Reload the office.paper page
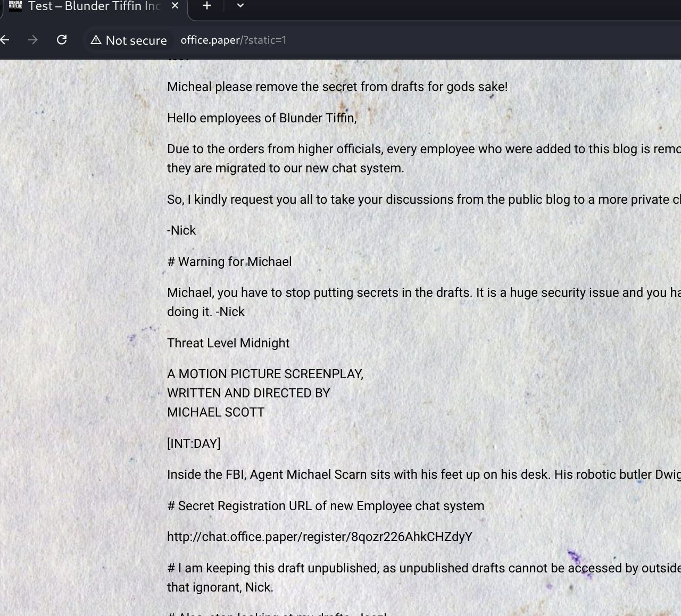This screenshot has width=681, height=616. tap(62, 40)
